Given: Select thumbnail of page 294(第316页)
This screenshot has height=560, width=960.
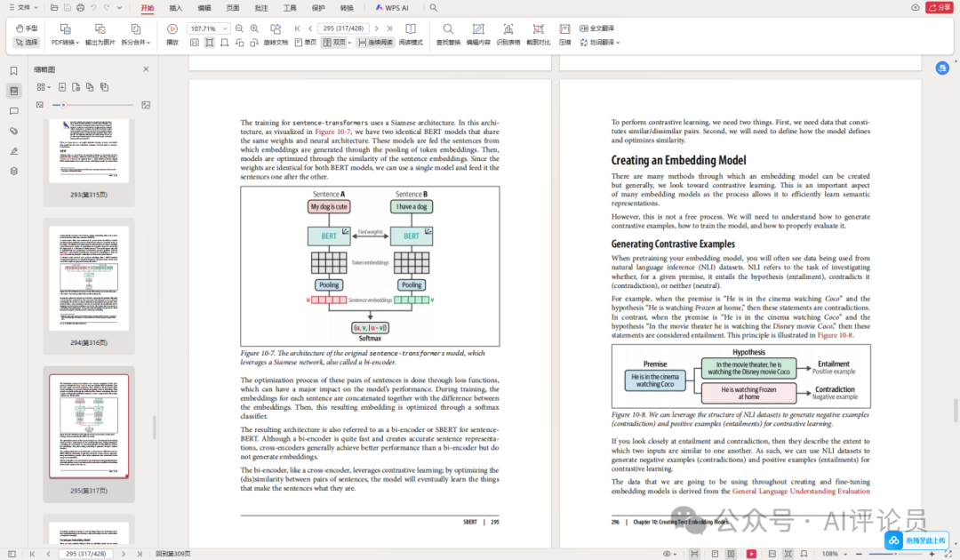Looking at the screenshot, I should point(89,278).
